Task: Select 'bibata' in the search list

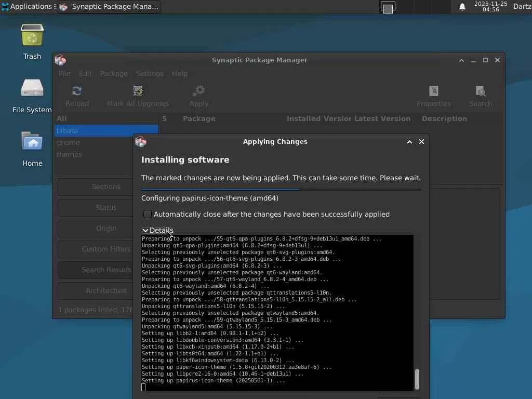Action: coord(106,130)
